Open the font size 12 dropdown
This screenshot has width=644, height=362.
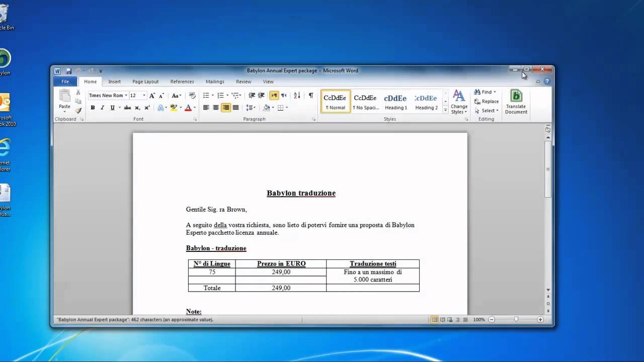coord(144,96)
